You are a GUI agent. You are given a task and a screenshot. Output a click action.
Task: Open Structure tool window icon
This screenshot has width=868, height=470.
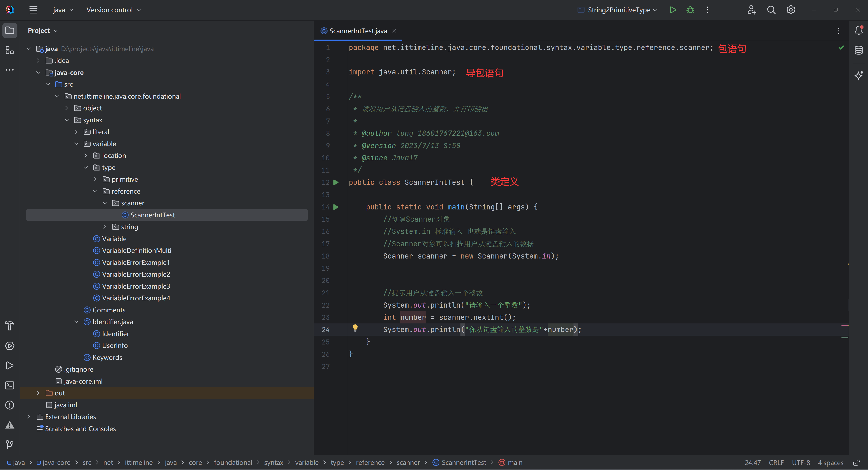pos(10,50)
